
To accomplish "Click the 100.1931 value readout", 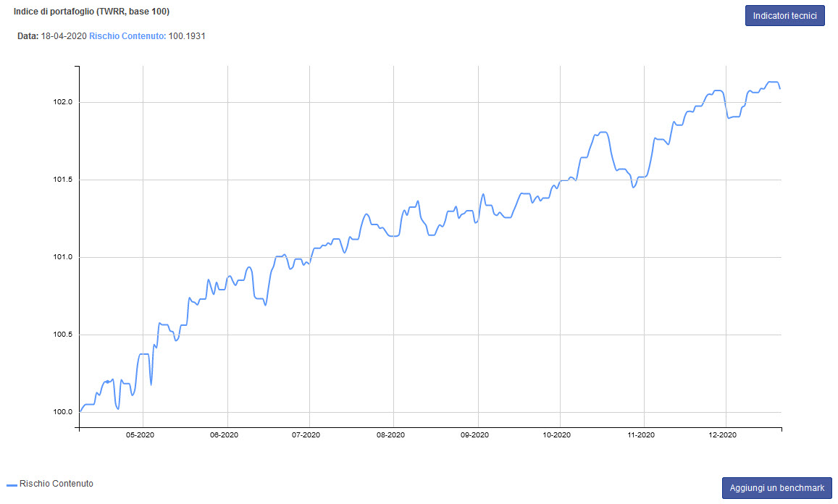I will [187, 36].
